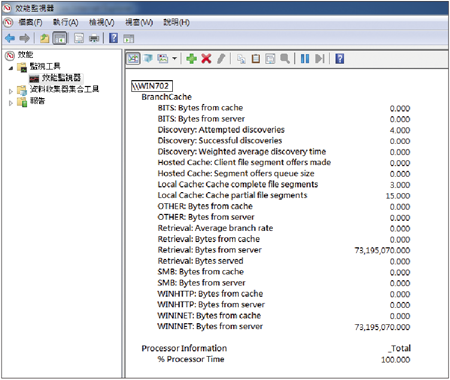
Task: Click the Back navigation arrow
Action: coord(10,38)
